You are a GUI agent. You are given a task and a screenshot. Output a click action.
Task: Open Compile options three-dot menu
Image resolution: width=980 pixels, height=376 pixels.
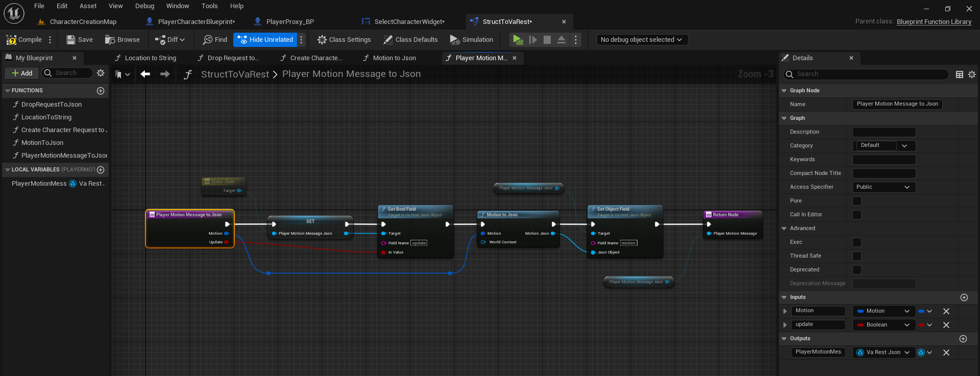click(50, 40)
